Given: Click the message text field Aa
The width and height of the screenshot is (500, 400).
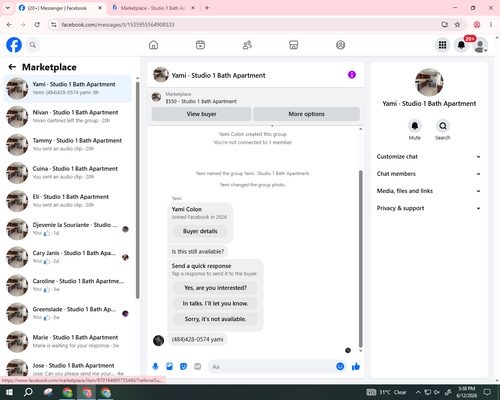Looking at the screenshot, I should (272, 367).
